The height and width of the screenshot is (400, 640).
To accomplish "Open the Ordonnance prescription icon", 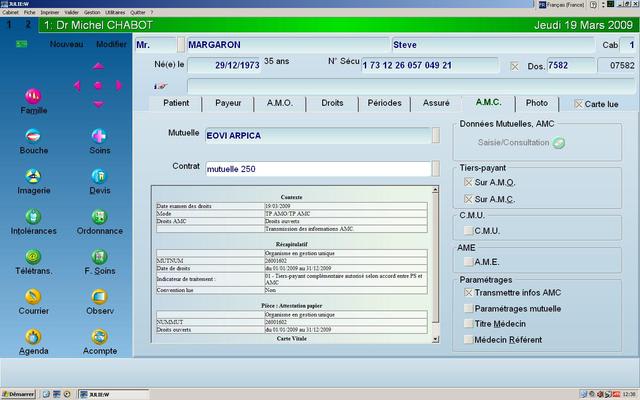I will click(99, 216).
